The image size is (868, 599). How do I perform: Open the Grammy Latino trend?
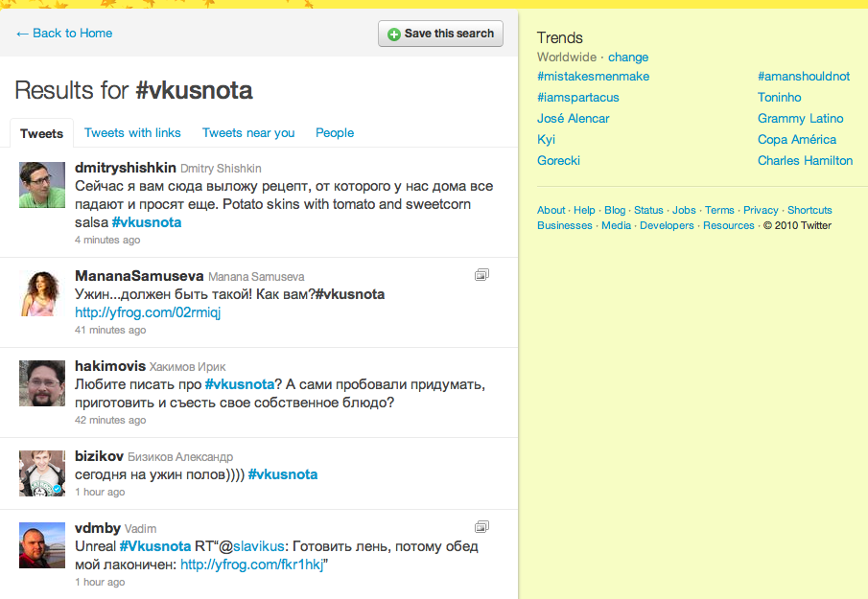(801, 118)
